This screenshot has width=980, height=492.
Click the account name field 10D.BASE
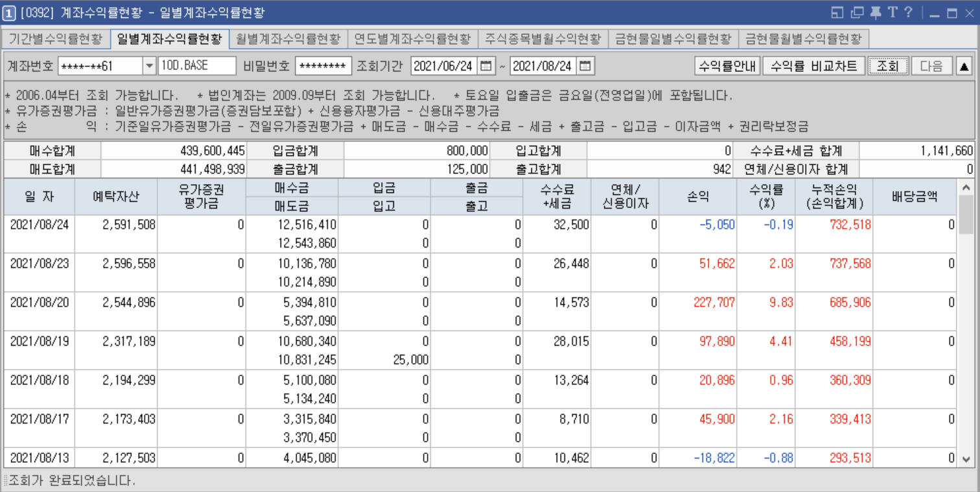[x=197, y=66]
